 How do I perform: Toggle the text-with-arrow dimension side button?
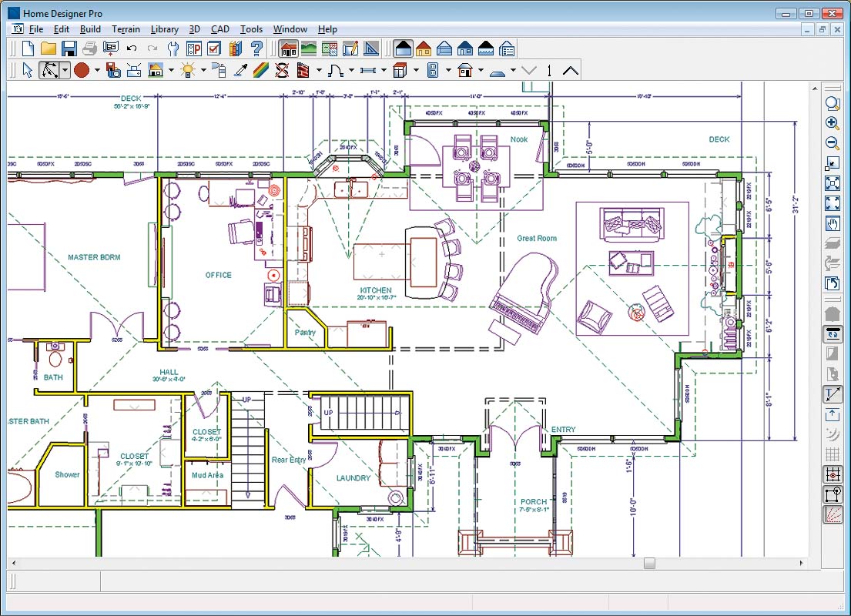pos(832,394)
